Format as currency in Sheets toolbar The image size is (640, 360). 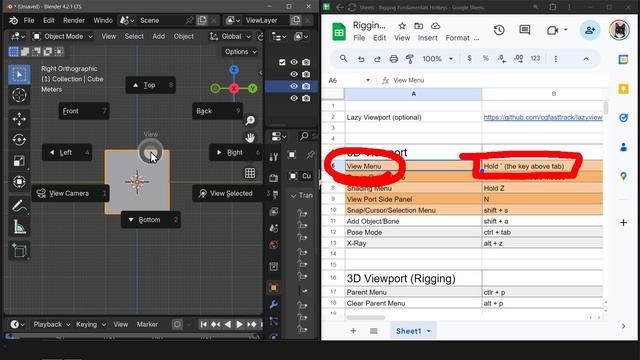469,59
